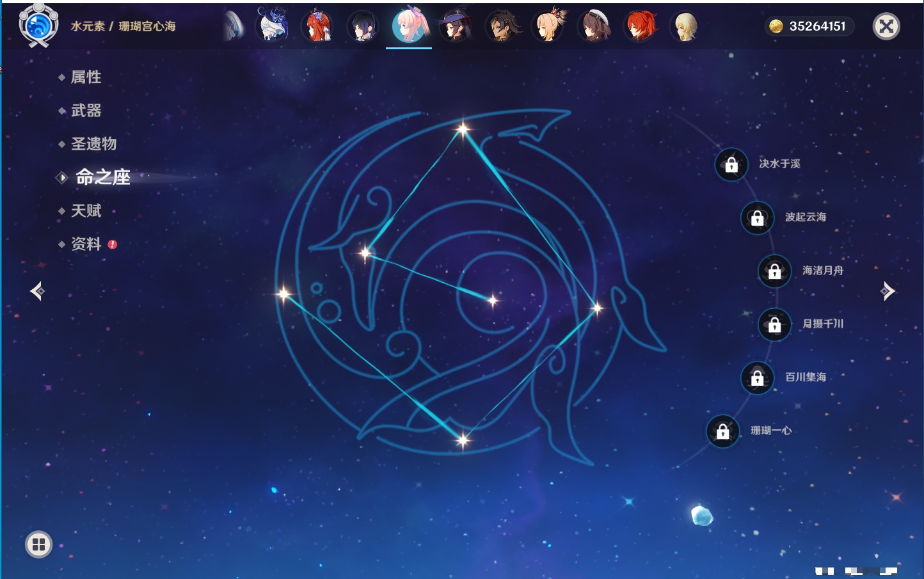The height and width of the screenshot is (579, 924).
Task: Click the topmost star of the constellation
Action: click(x=463, y=130)
